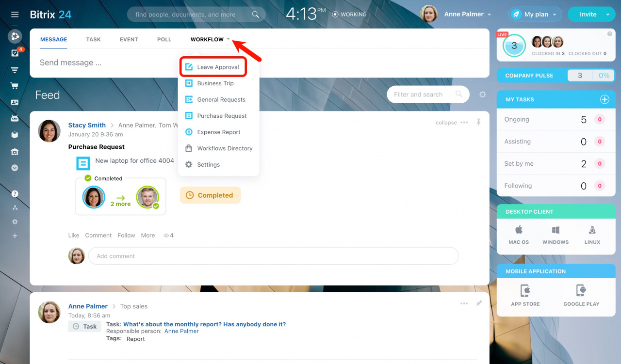Select Expense Report workflow

tap(218, 132)
